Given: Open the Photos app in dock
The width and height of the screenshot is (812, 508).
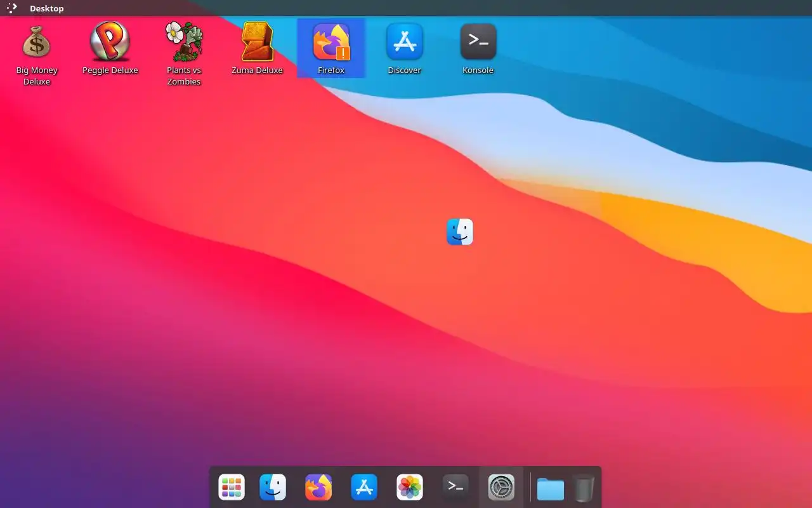Looking at the screenshot, I should tap(410, 488).
